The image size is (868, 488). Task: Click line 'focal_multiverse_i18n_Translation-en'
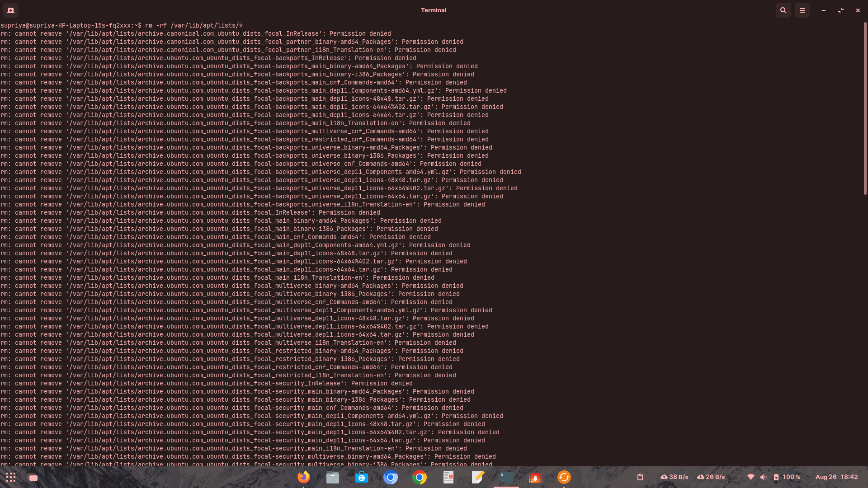tap(228, 343)
